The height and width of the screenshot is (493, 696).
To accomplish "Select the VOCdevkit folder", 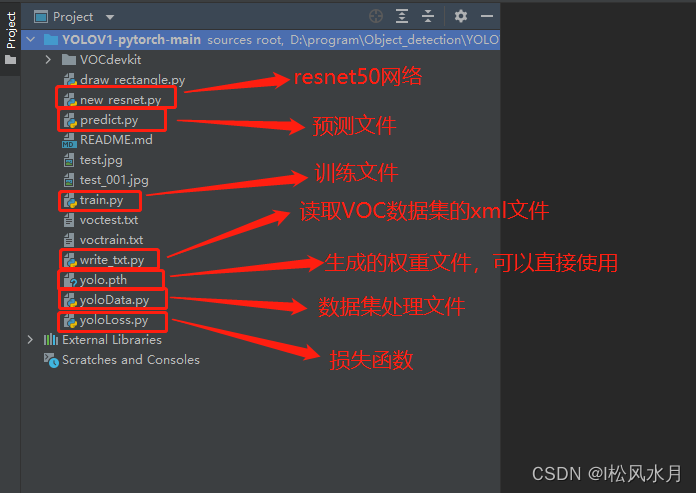I will (x=110, y=59).
